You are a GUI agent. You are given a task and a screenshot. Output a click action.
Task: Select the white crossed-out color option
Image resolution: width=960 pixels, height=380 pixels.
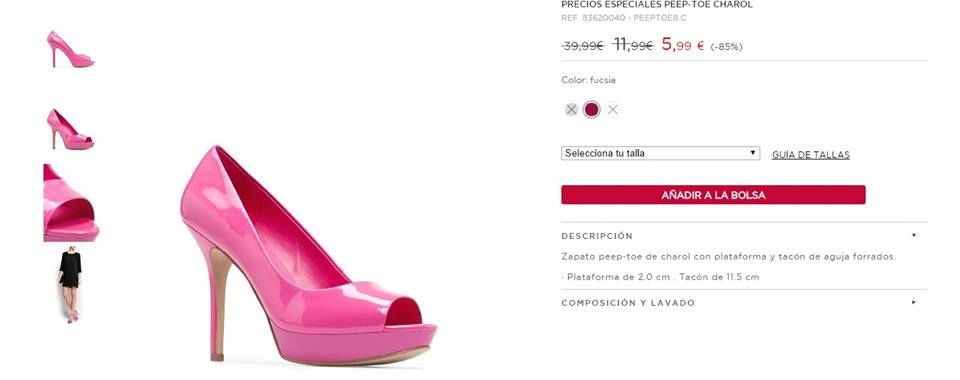(x=612, y=110)
